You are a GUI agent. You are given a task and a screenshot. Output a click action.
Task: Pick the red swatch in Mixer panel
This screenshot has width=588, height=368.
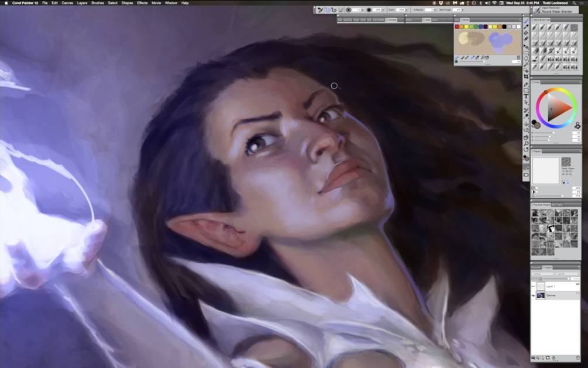pos(457,27)
